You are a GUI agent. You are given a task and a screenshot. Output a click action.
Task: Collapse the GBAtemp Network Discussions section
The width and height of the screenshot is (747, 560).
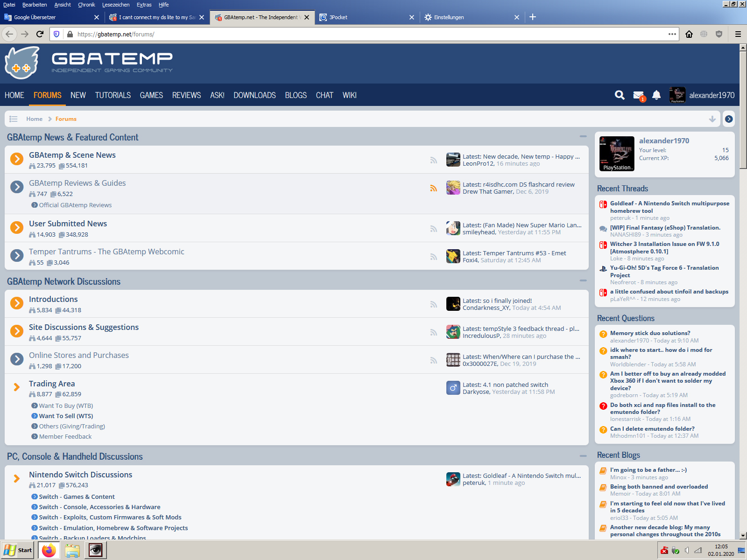[583, 281]
